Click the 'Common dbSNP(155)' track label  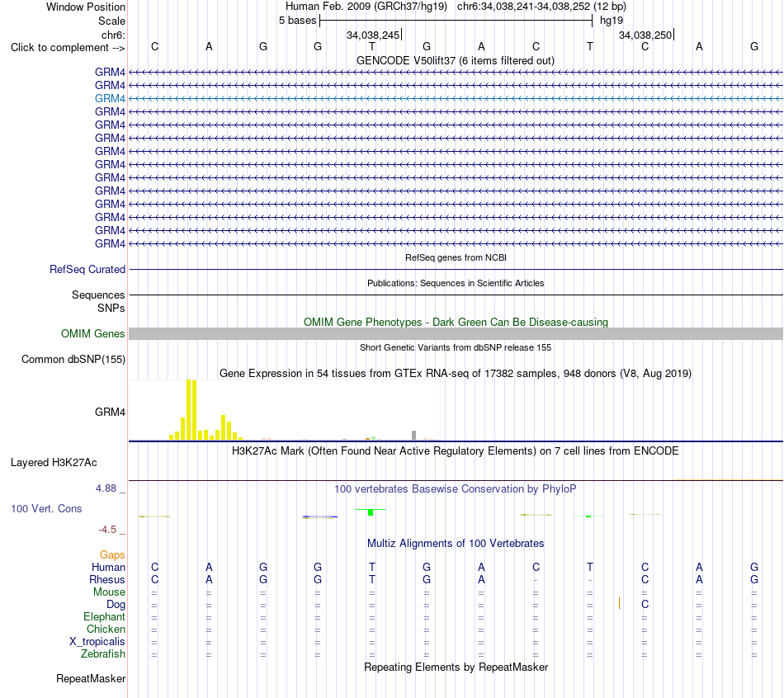pos(73,360)
